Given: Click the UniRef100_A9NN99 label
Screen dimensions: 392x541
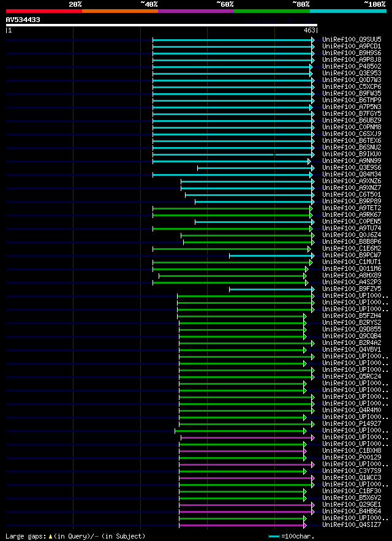Looking at the screenshot, I should coord(352,161).
